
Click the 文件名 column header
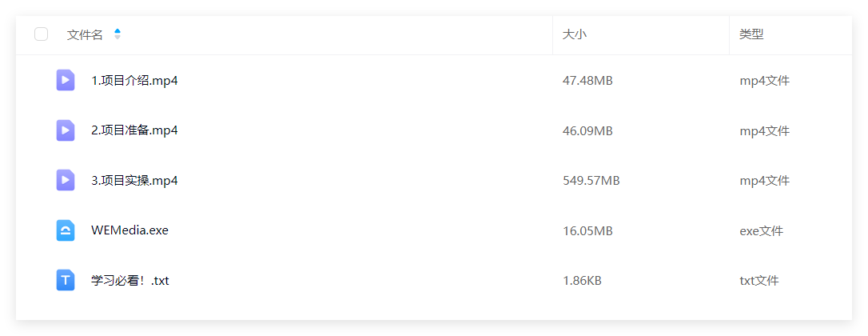[85, 35]
